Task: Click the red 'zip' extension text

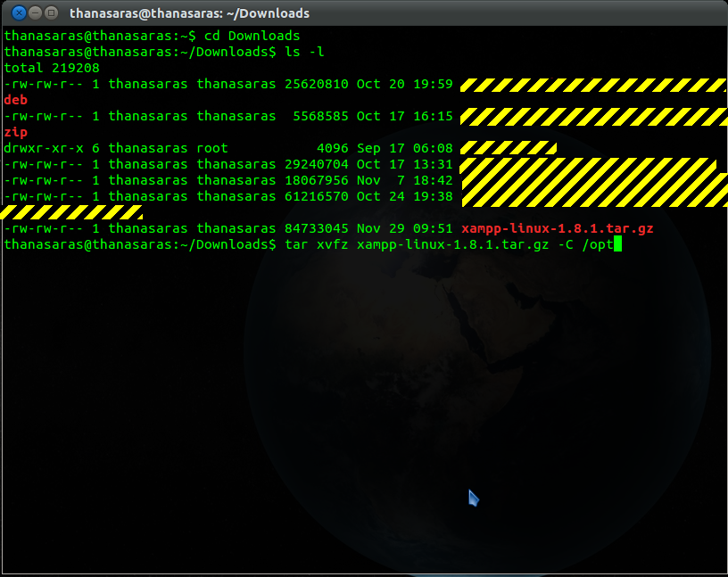Action: (16, 132)
